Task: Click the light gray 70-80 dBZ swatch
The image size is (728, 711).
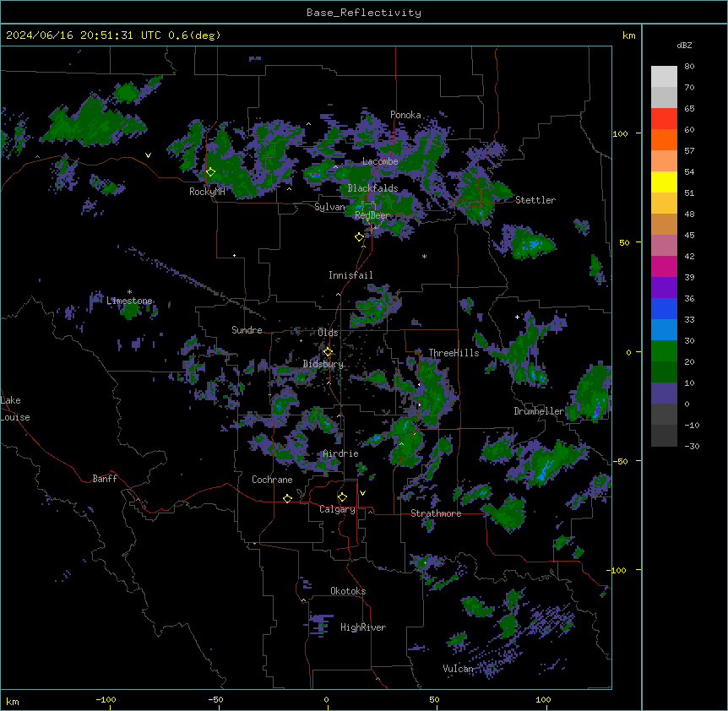Action: click(664, 77)
